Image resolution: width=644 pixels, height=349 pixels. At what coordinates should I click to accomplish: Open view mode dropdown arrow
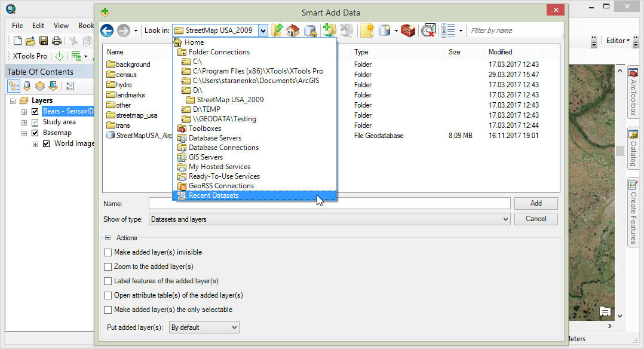tap(461, 31)
